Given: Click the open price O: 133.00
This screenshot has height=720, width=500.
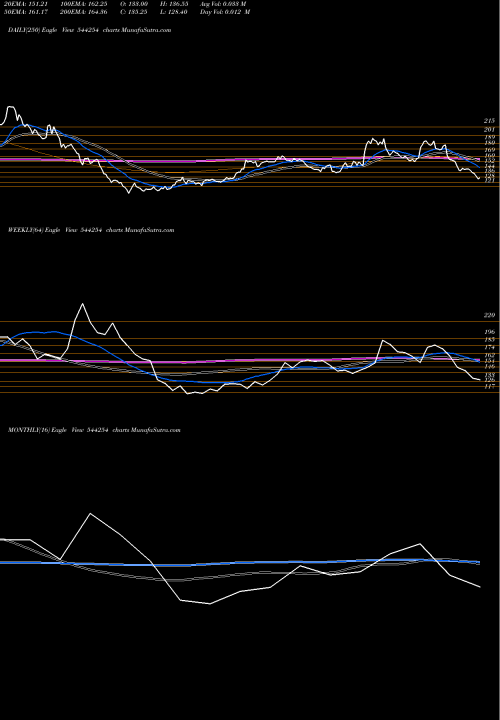Looking at the screenshot, I should [x=136, y=4].
